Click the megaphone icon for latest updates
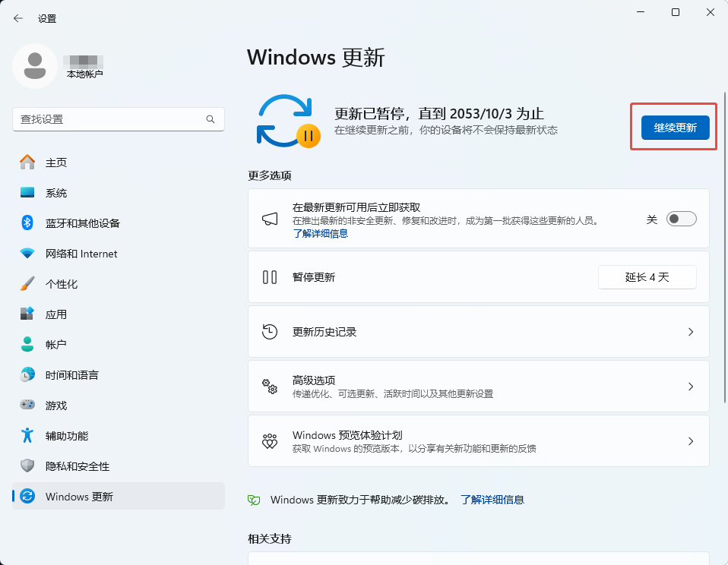This screenshot has height=565, width=728. [x=270, y=219]
